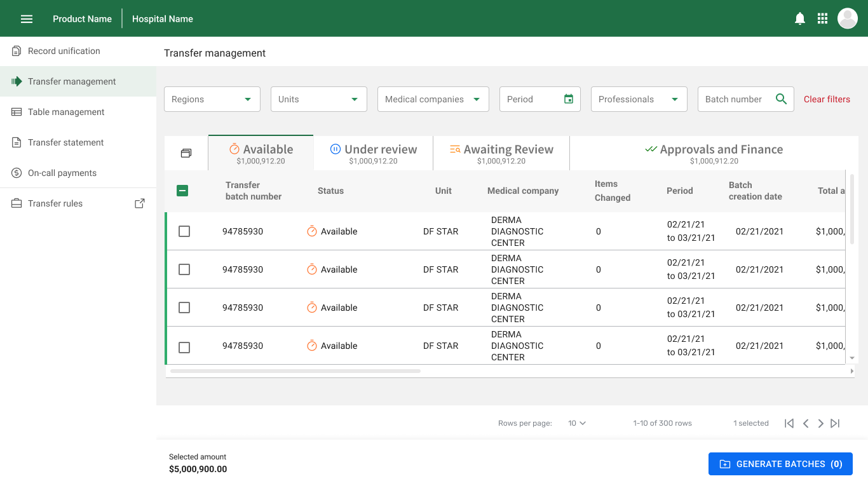Open the user profile avatar
The height and width of the screenshot is (488, 868).
tap(848, 18)
